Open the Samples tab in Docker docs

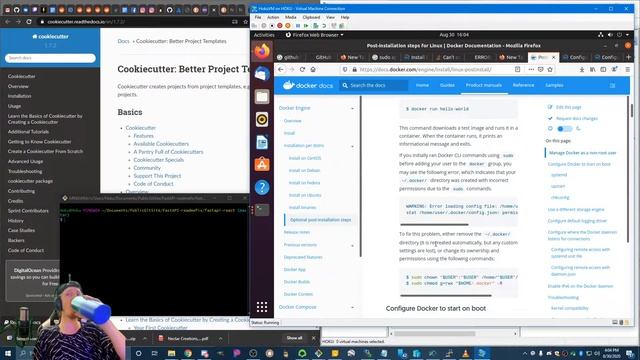pyautogui.click(x=554, y=85)
